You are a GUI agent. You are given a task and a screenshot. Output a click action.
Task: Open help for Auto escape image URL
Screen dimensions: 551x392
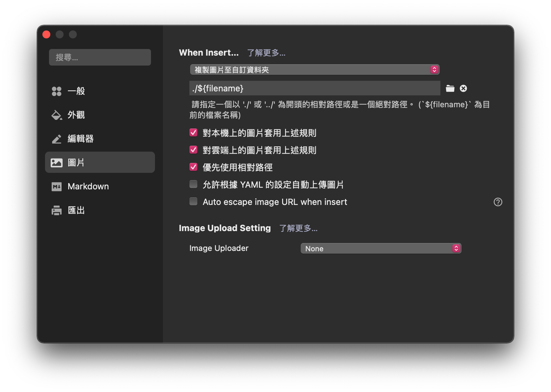coord(498,202)
